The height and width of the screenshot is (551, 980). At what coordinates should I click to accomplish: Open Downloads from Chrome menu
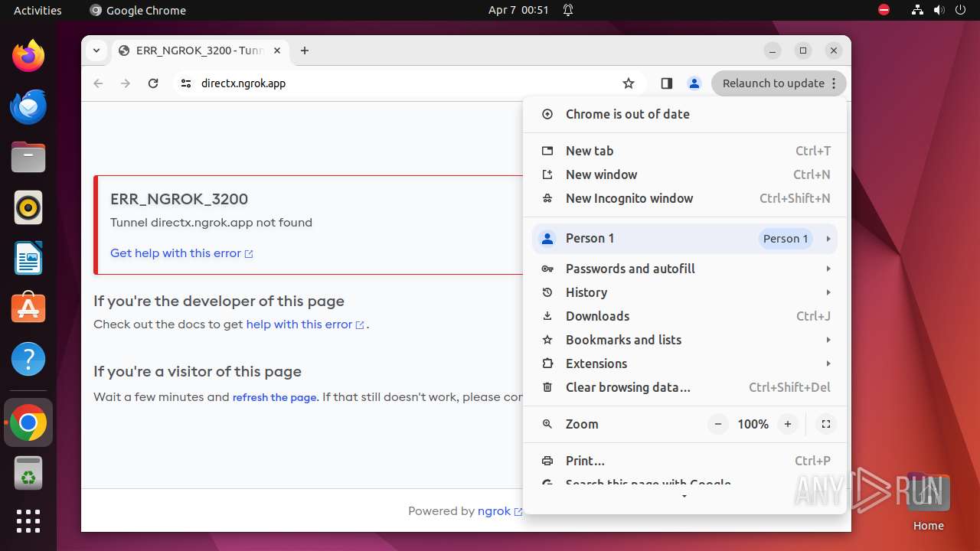[x=684, y=316]
